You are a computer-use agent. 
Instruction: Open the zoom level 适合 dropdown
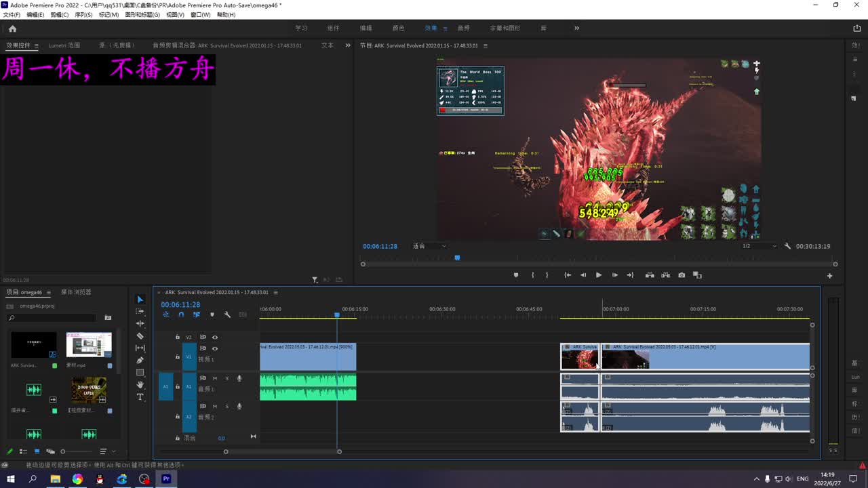429,246
